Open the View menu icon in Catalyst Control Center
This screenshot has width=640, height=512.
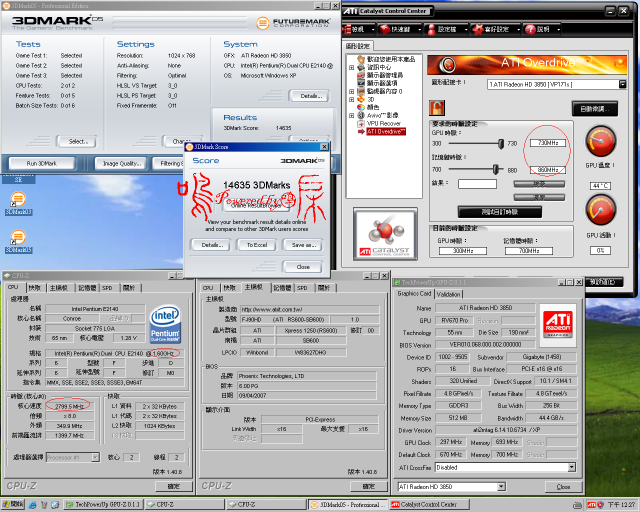click(x=347, y=29)
